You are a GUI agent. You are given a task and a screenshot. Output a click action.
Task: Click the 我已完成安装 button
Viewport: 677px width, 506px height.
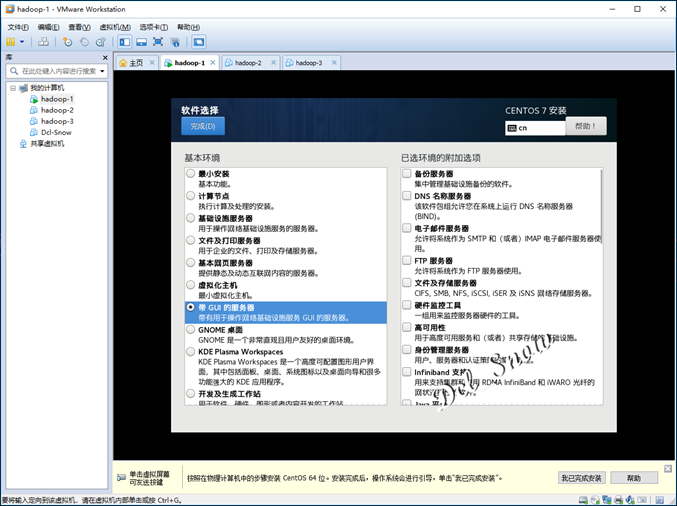[x=582, y=478]
